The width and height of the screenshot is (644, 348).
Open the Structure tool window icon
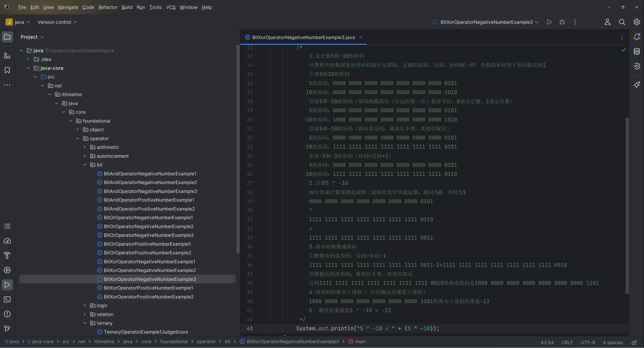pos(7,55)
